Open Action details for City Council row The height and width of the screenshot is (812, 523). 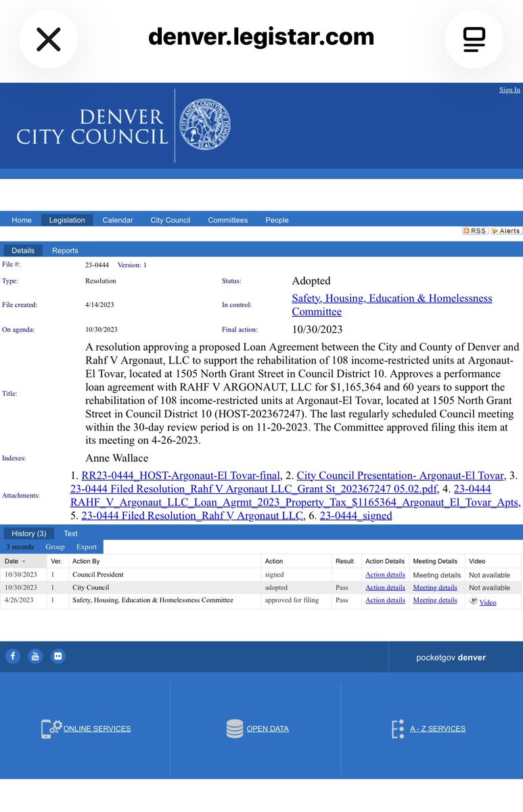(x=385, y=587)
